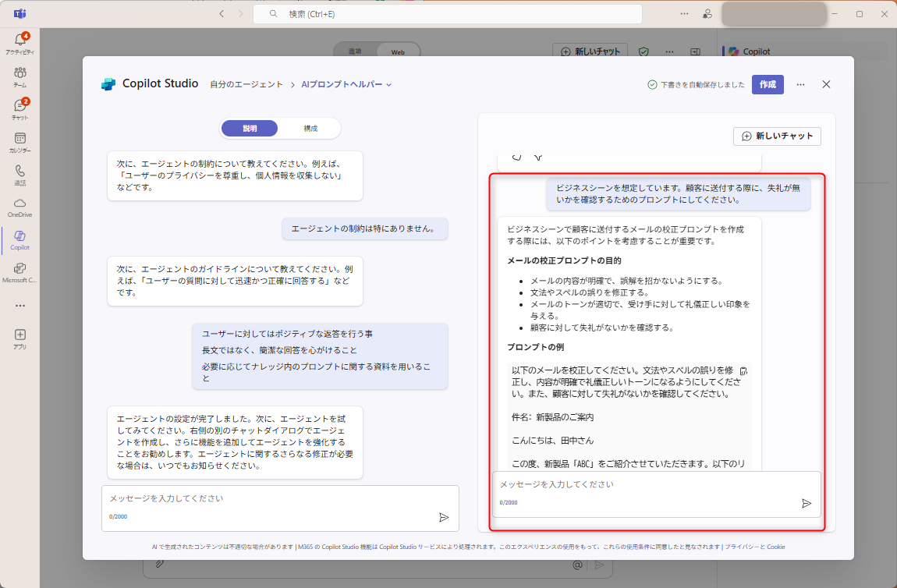Toggle the side panel icon in background toolbar
The image size is (897, 588).
coord(695,51)
